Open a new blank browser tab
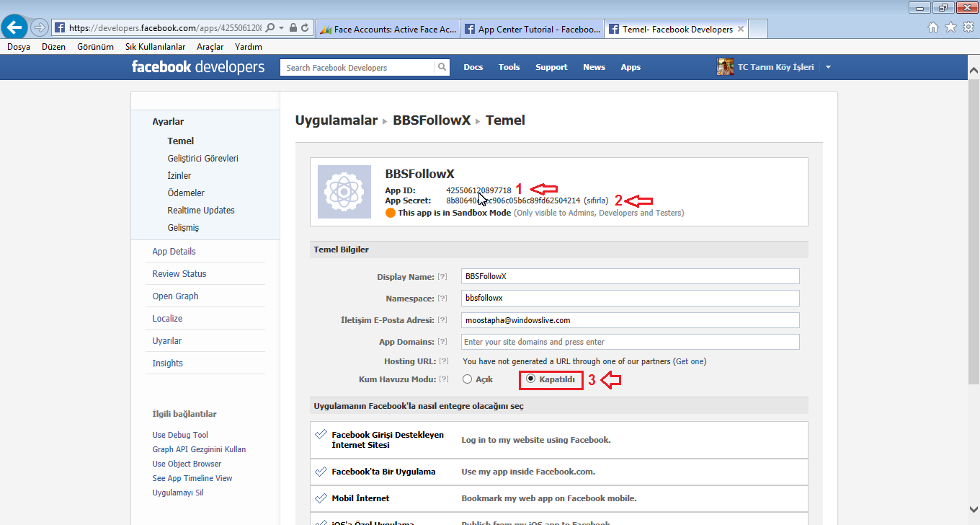Viewport: 980px width, 525px height. (x=758, y=30)
